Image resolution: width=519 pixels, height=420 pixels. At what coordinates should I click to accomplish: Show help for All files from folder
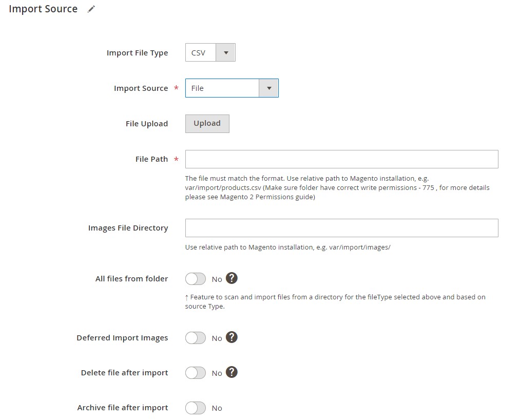click(232, 278)
